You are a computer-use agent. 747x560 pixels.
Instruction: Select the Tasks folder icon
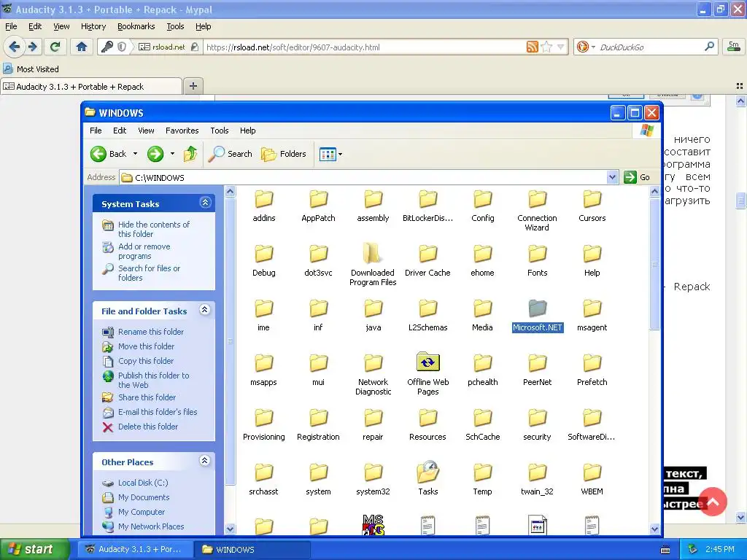(427, 472)
